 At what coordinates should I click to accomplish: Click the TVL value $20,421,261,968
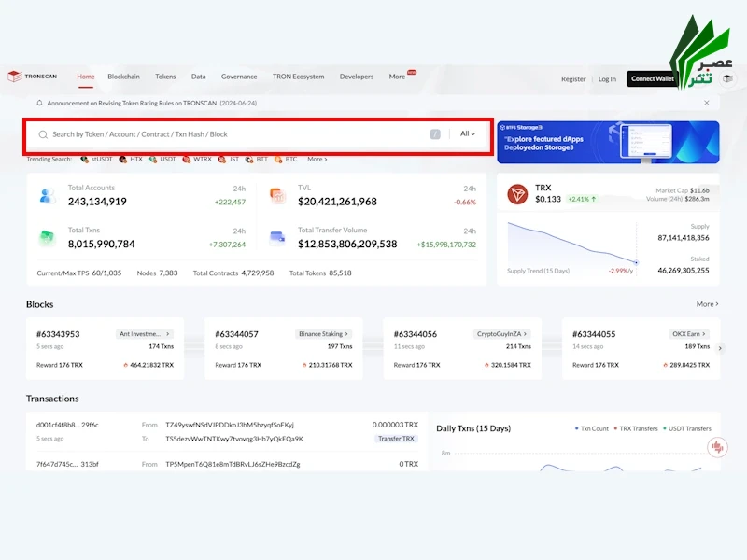coord(337,202)
